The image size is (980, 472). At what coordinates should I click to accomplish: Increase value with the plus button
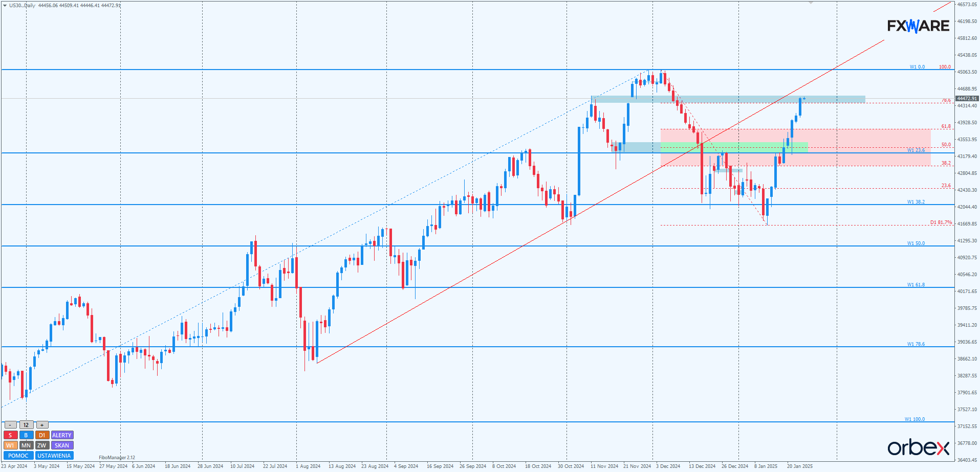[42, 425]
